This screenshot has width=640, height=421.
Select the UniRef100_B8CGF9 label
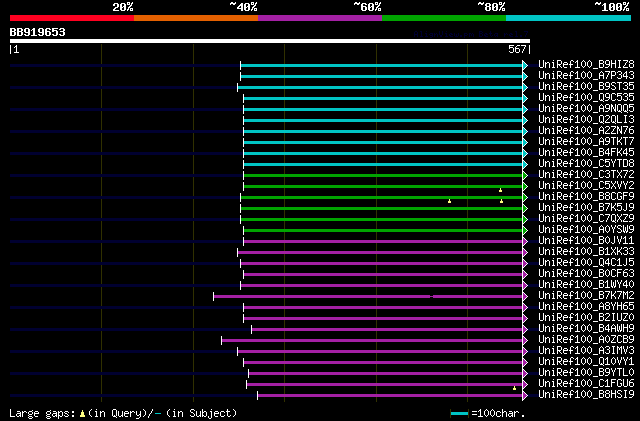586,197
